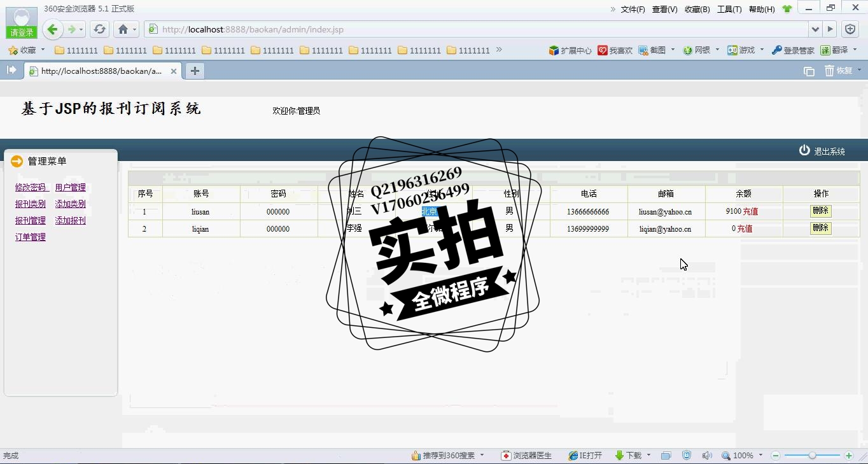Screen dimensions: 868x464
Task: Click the go arrow beside address bar
Action: coord(830,29)
